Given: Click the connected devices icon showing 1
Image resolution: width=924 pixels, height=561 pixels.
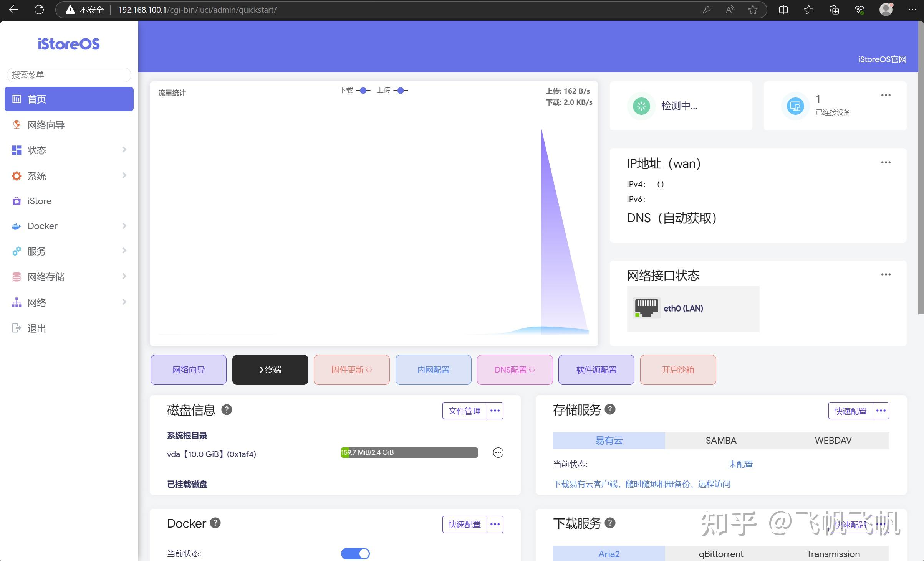Looking at the screenshot, I should [x=795, y=106].
